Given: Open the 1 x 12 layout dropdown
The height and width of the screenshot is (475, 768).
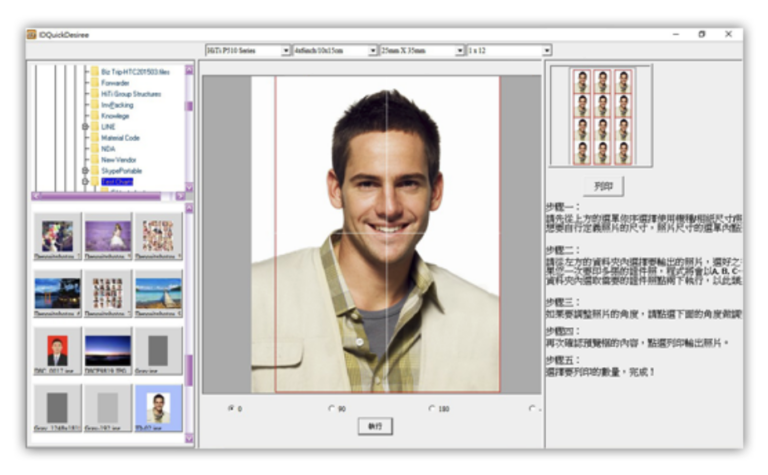Looking at the screenshot, I should click(547, 50).
